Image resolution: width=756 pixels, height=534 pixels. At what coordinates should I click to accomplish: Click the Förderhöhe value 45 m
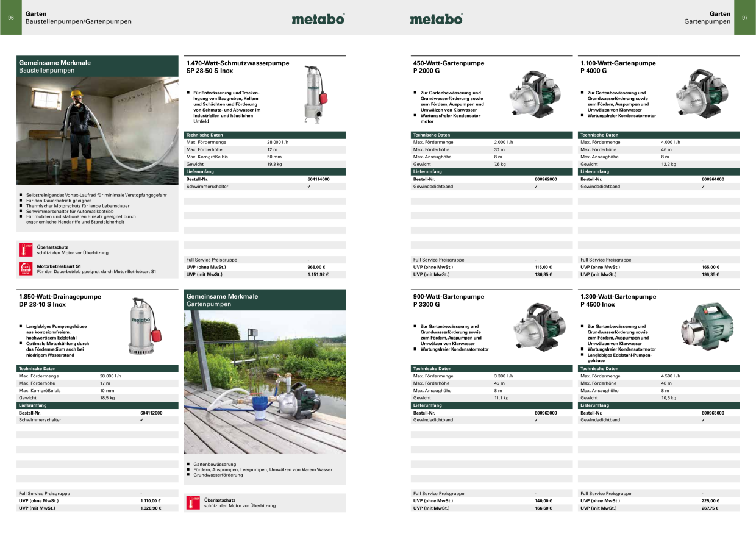click(x=499, y=383)
